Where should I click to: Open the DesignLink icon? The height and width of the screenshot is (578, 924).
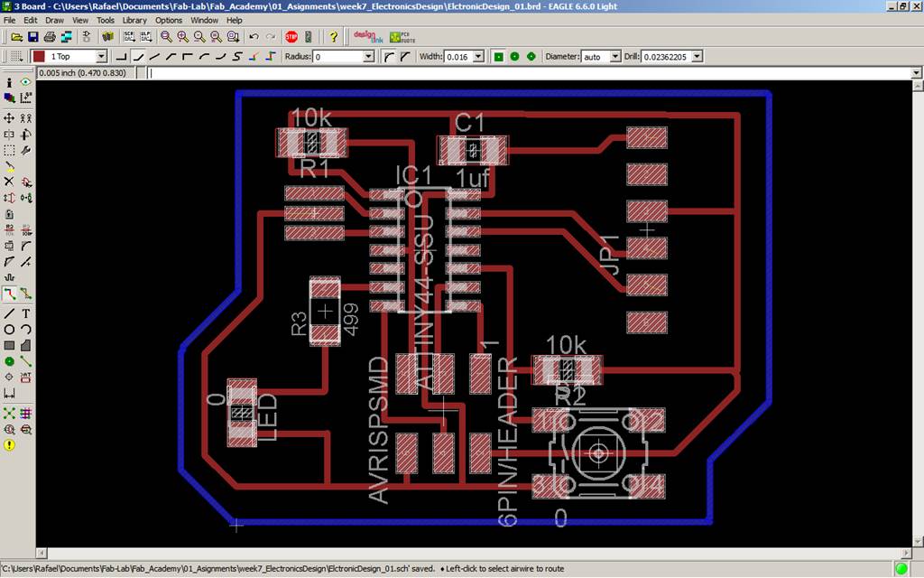[x=368, y=37]
